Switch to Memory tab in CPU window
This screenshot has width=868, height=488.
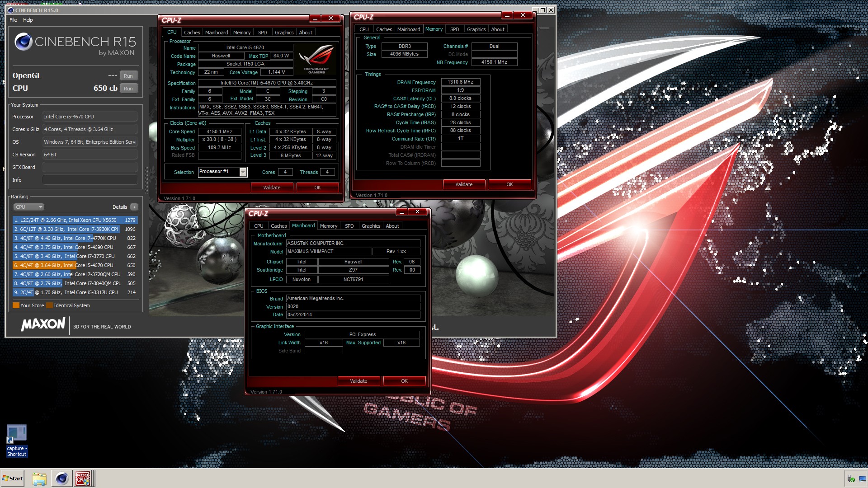click(242, 33)
